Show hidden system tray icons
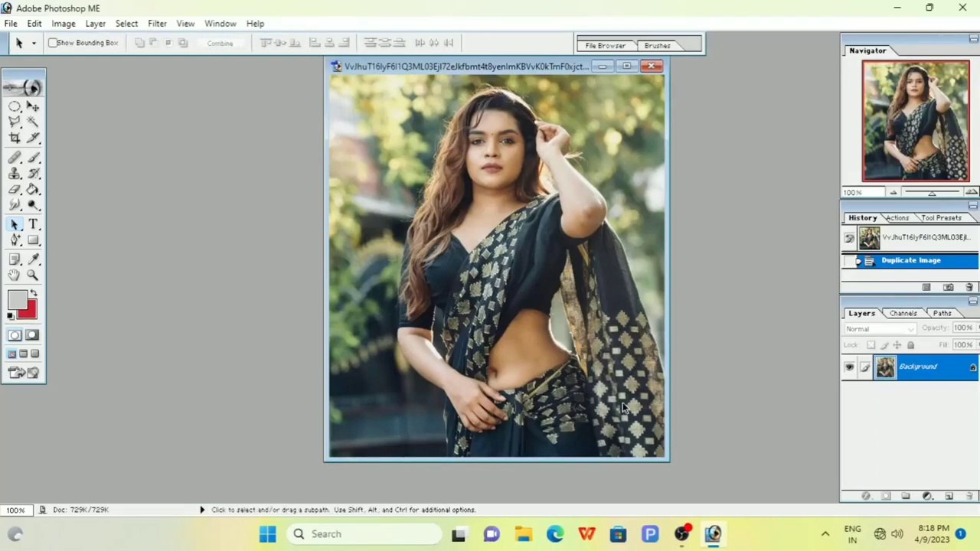The image size is (980, 551). (x=825, y=534)
